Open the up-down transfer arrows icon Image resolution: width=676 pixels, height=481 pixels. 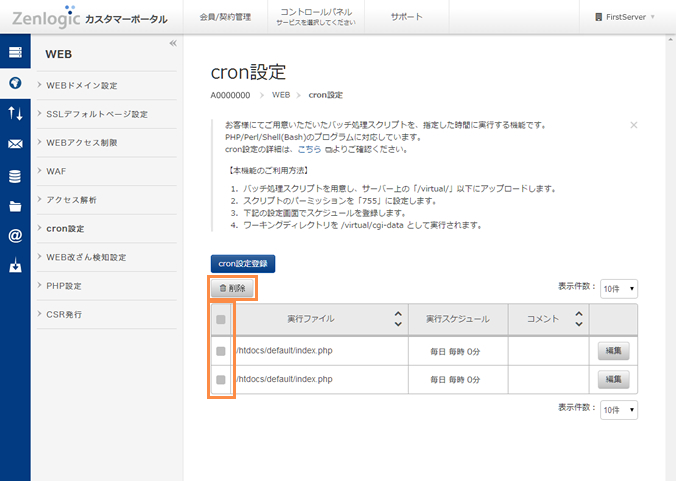[15, 114]
